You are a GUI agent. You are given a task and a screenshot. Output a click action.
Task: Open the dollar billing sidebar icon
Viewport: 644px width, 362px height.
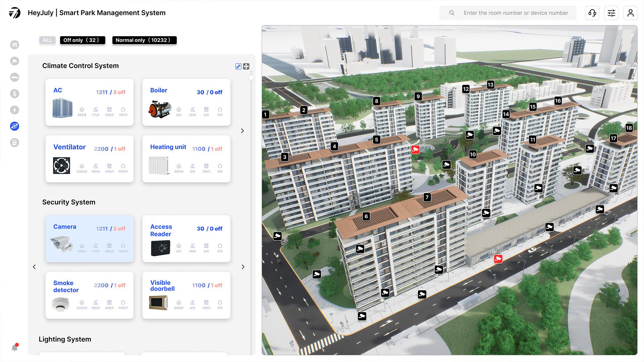(14, 94)
